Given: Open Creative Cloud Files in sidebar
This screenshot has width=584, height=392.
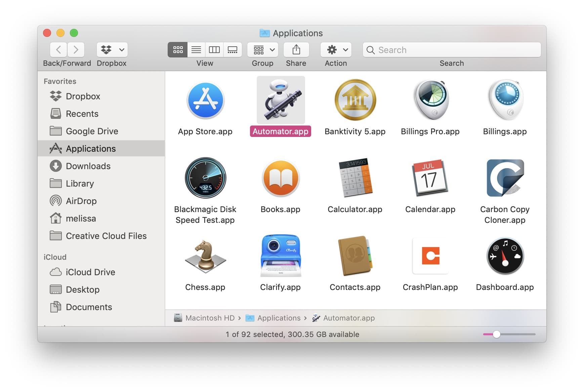Looking at the screenshot, I should pyautogui.click(x=101, y=236).
